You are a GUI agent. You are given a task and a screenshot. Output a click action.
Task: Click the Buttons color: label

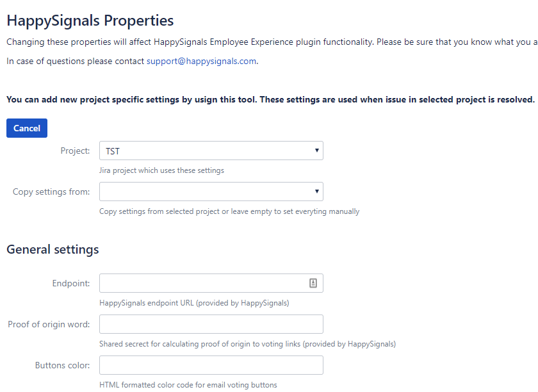point(63,365)
